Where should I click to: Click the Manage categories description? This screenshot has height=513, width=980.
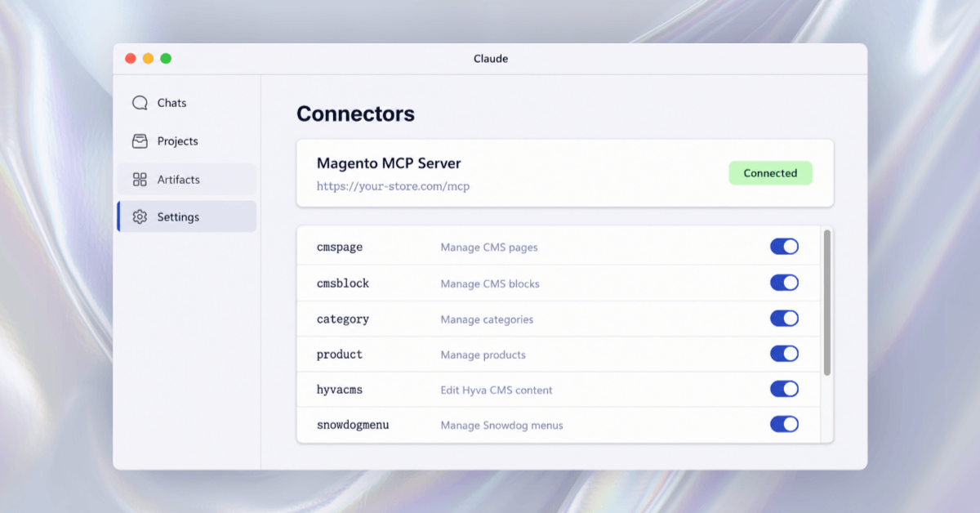[487, 319]
